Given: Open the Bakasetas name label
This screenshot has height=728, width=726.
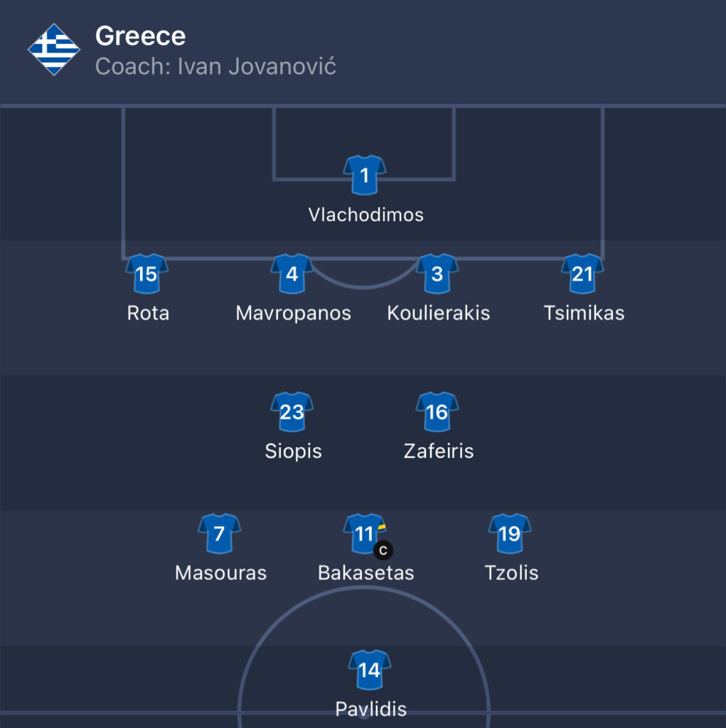Looking at the screenshot, I should click(x=366, y=573).
